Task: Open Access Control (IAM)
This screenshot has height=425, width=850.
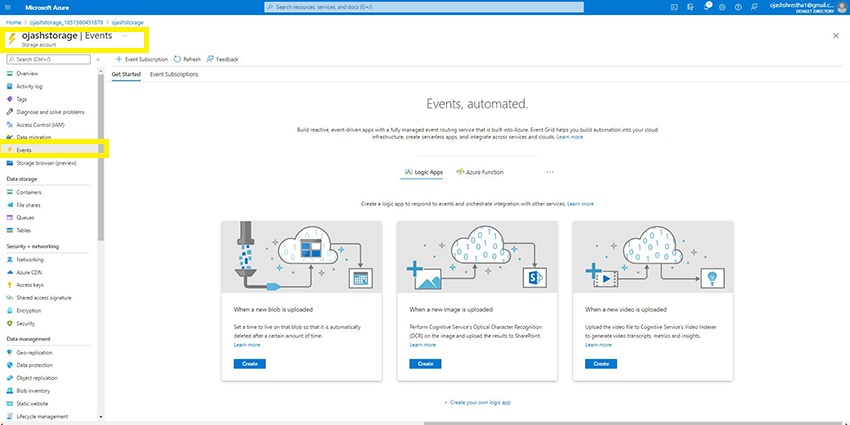Action: click(x=40, y=125)
